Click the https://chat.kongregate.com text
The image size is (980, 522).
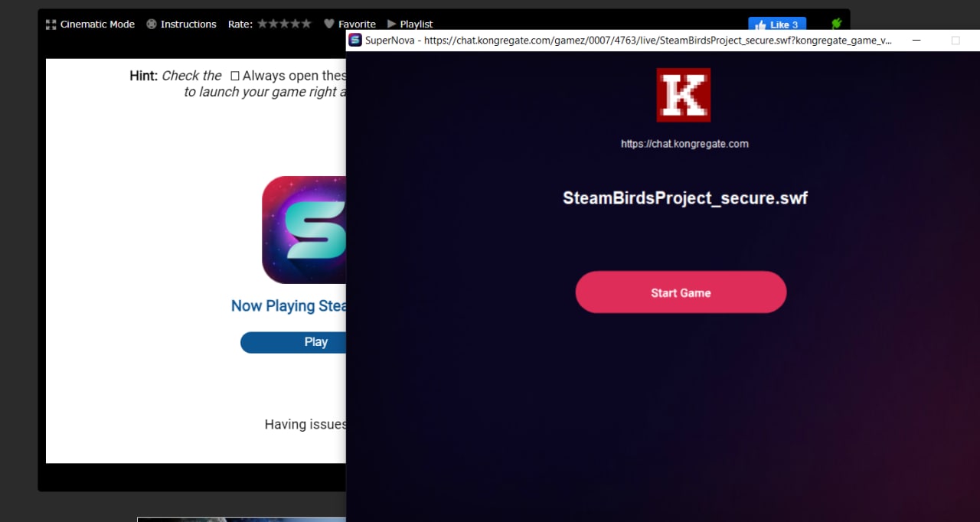pyautogui.click(x=684, y=144)
